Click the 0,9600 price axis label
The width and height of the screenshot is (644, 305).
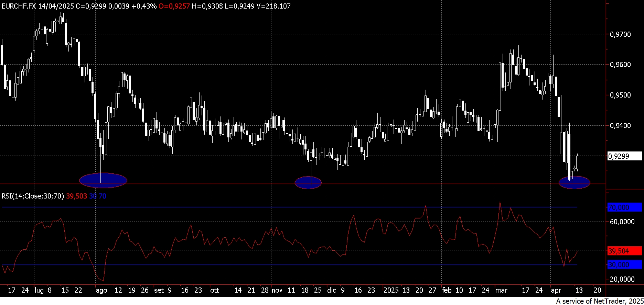[x=620, y=65]
